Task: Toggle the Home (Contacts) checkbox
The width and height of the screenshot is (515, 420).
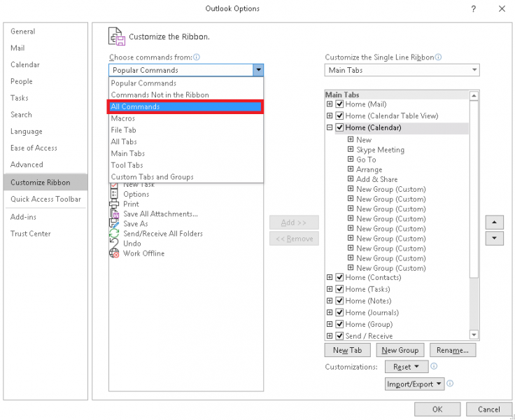Action: click(339, 277)
